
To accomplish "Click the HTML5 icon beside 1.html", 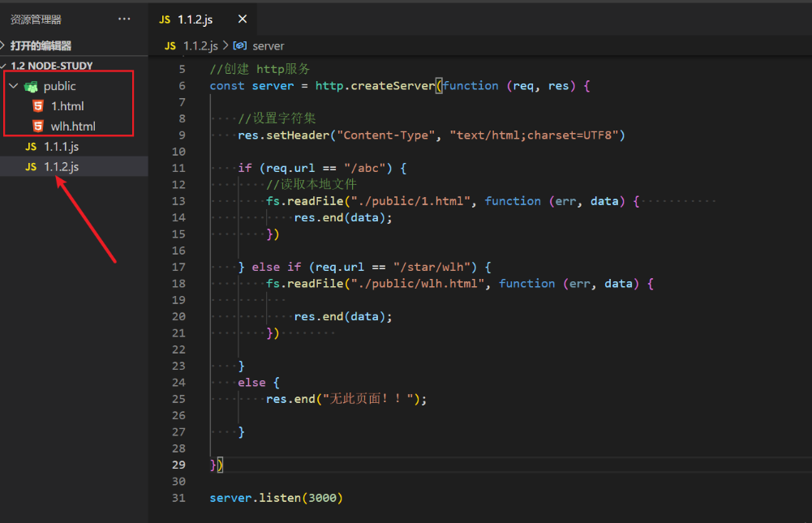I will click(37, 106).
